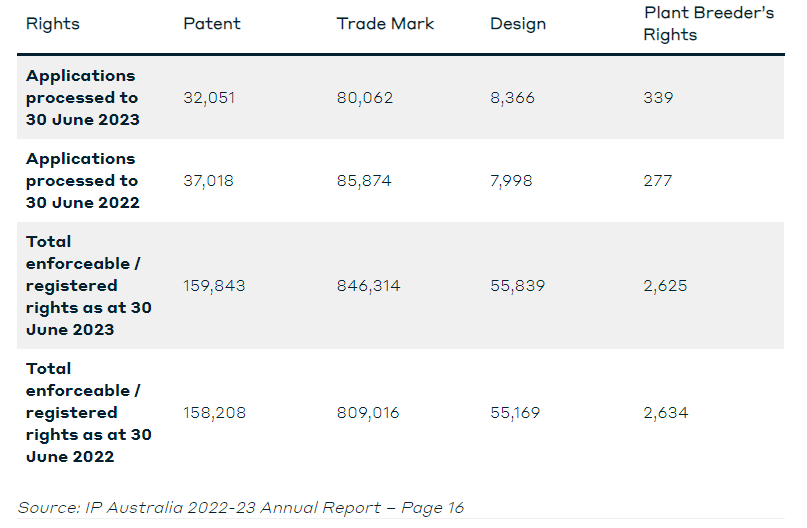
Task: Select the 2022 patent total 158,208
Action: pyautogui.click(x=215, y=413)
